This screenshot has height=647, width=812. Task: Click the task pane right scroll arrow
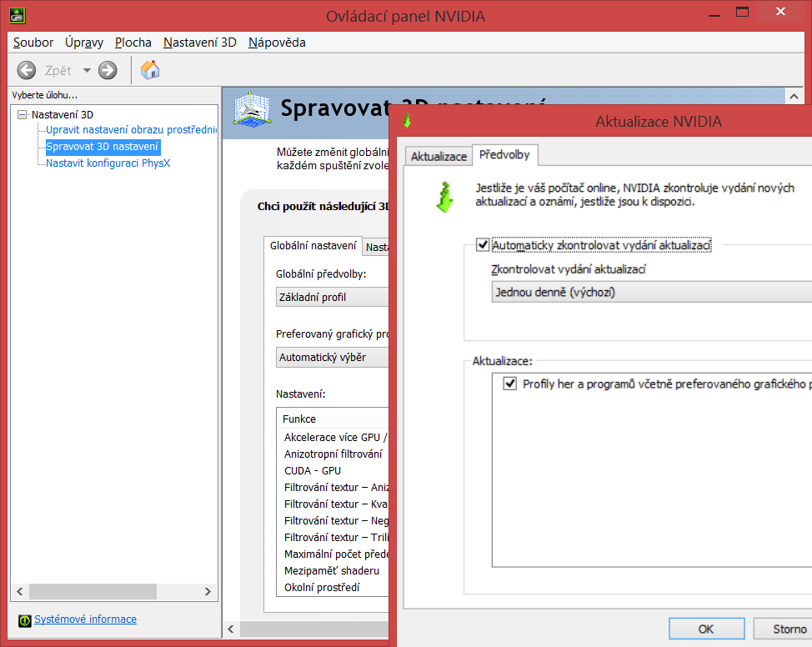(x=208, y=592)
